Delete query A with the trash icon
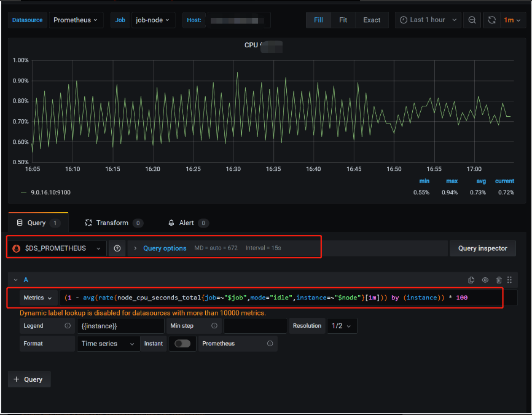Screen dimensions: 532x415 [x=499, y=280]
